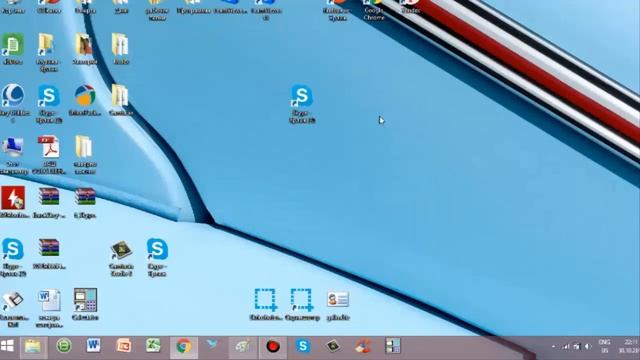Image resolution: width=640 pixels, height=360 pixels.
Task: Open the paint palette taskbar icon
Action: [243, 346]
